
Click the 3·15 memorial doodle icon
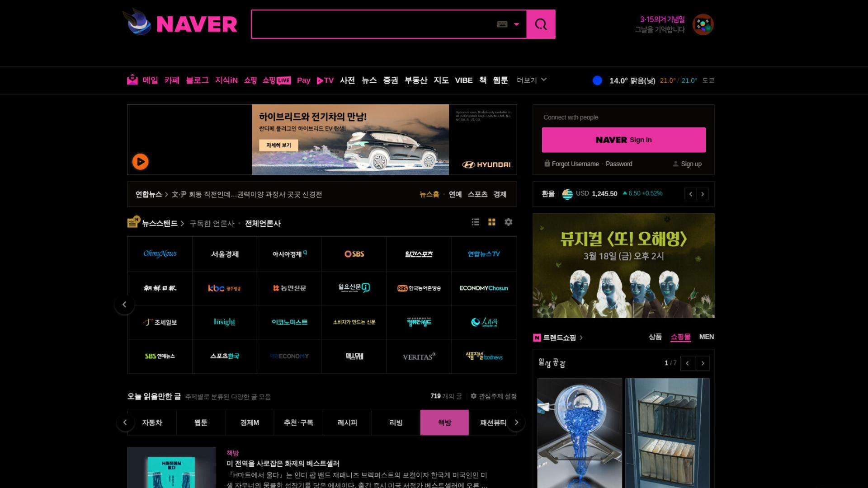pos(703,24)
